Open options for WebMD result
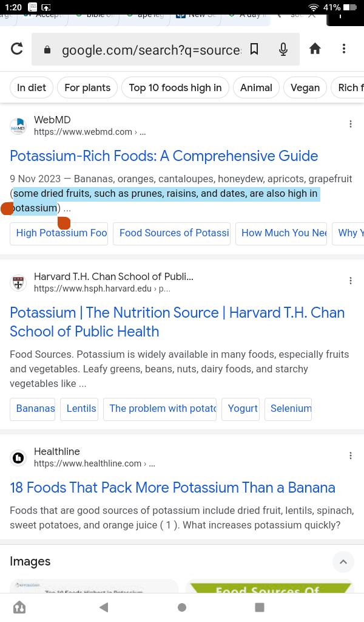Image resolution: width=364 pixels, height=622 pixels. (351, 125)
